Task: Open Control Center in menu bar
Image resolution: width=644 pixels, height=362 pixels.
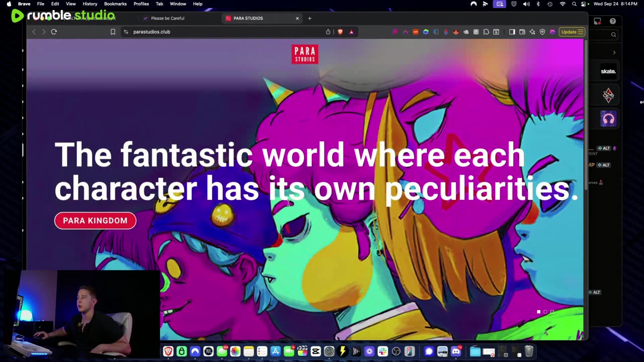Action: coord(584,4)
